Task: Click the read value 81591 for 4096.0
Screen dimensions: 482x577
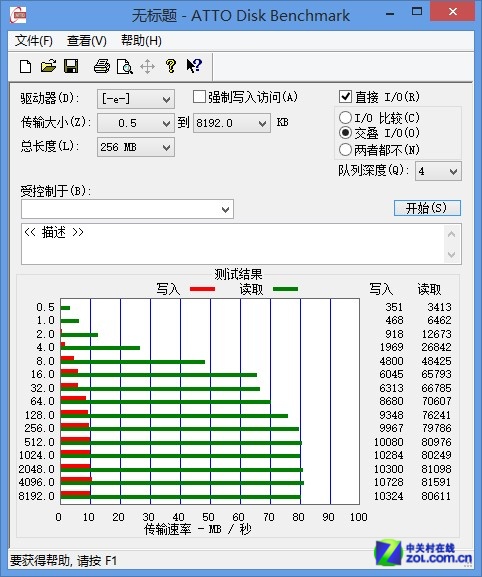Action: (436, 482)
